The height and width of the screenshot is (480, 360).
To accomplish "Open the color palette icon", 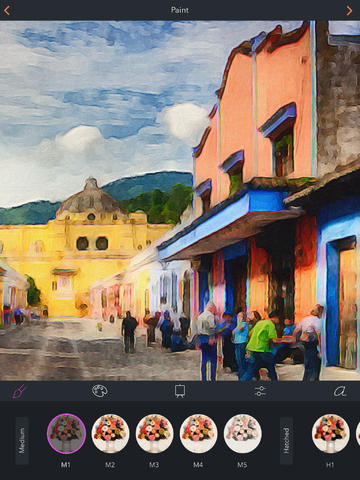I will pyautogui.click(x=100, y=391).
